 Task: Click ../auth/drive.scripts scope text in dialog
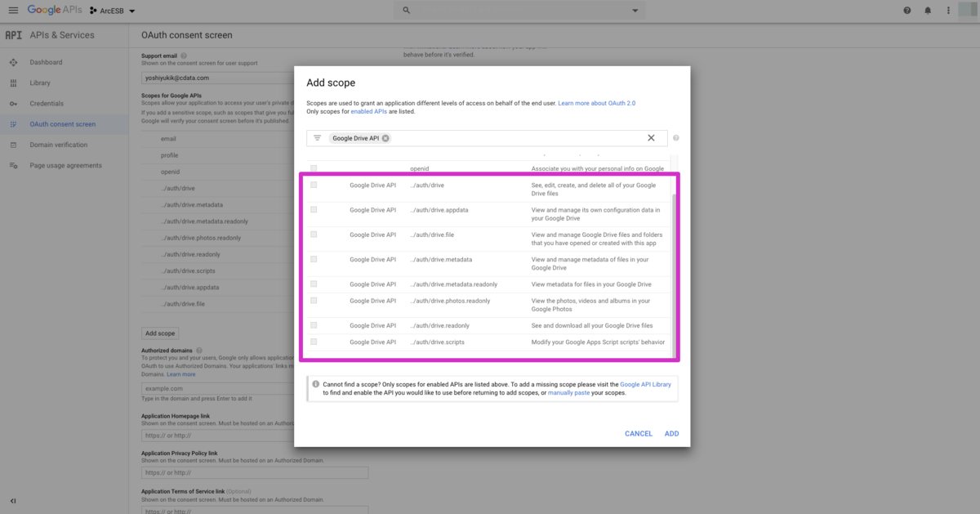tap(437, 342)
